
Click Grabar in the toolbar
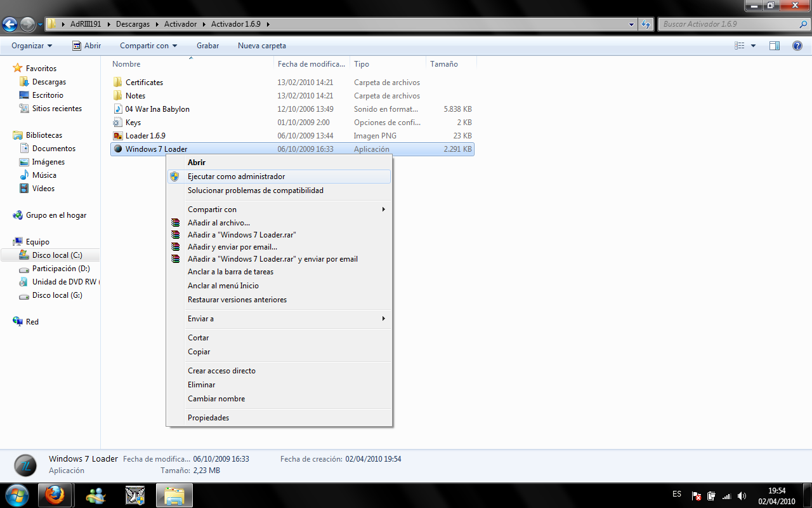(207, 46)
